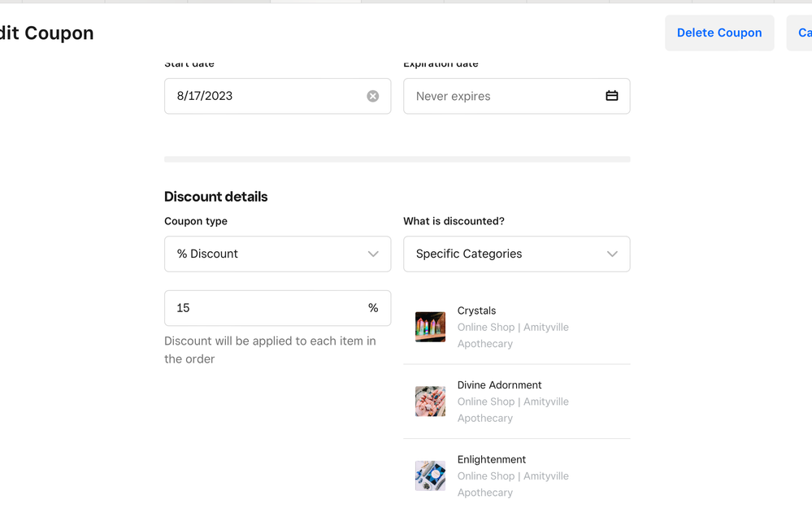Select the Crystals category name
Image resolution: width=812 pixels, height=508 pixels.
click(476, 310)
